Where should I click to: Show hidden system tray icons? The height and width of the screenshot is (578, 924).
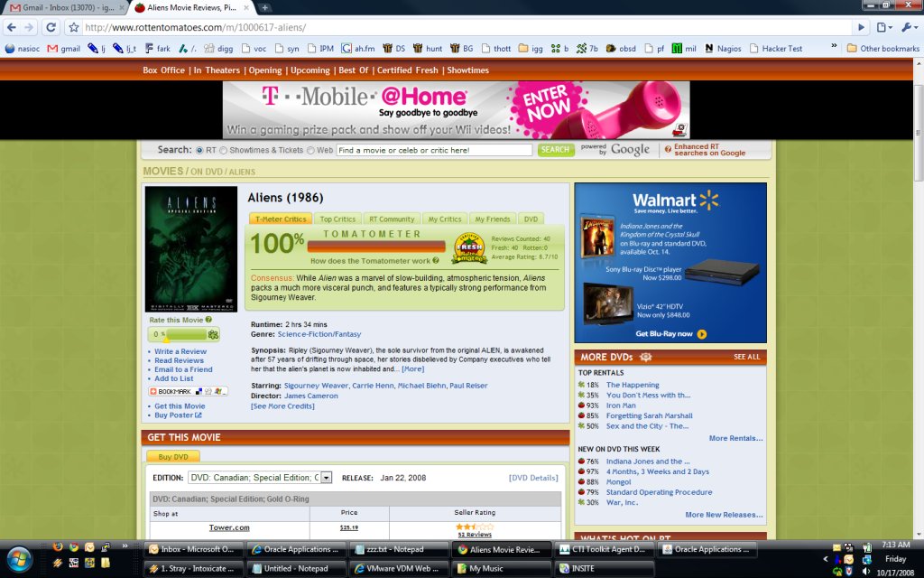coord(826,558)
